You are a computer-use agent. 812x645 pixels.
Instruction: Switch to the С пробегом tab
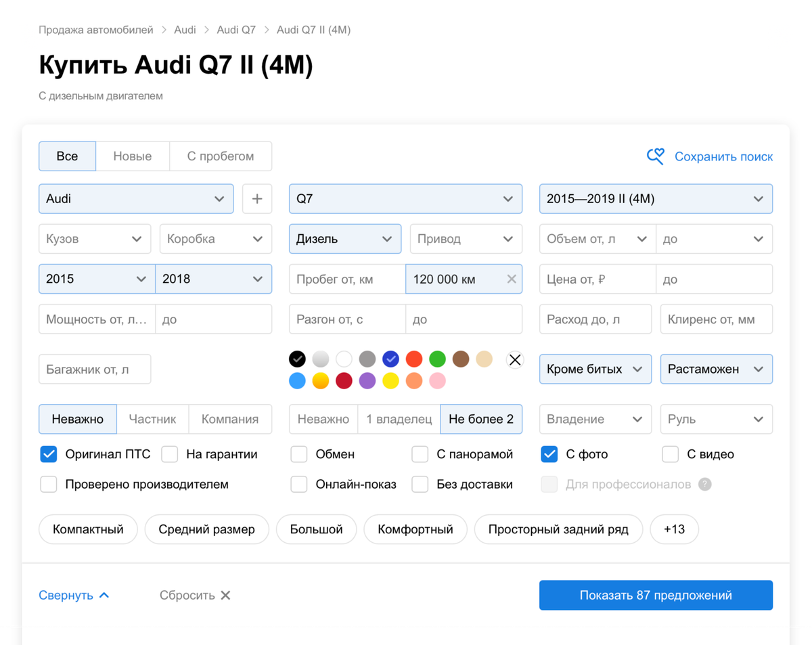(221, 156)
